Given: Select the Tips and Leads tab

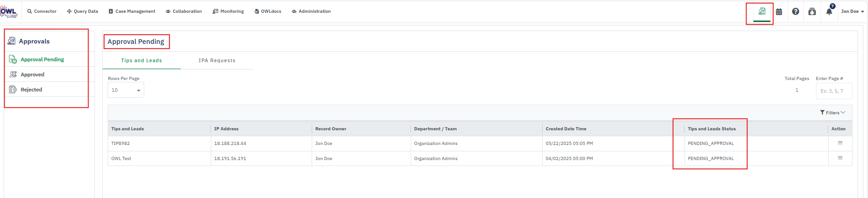Looking at the screenshot, I should [x=141, y=60].
